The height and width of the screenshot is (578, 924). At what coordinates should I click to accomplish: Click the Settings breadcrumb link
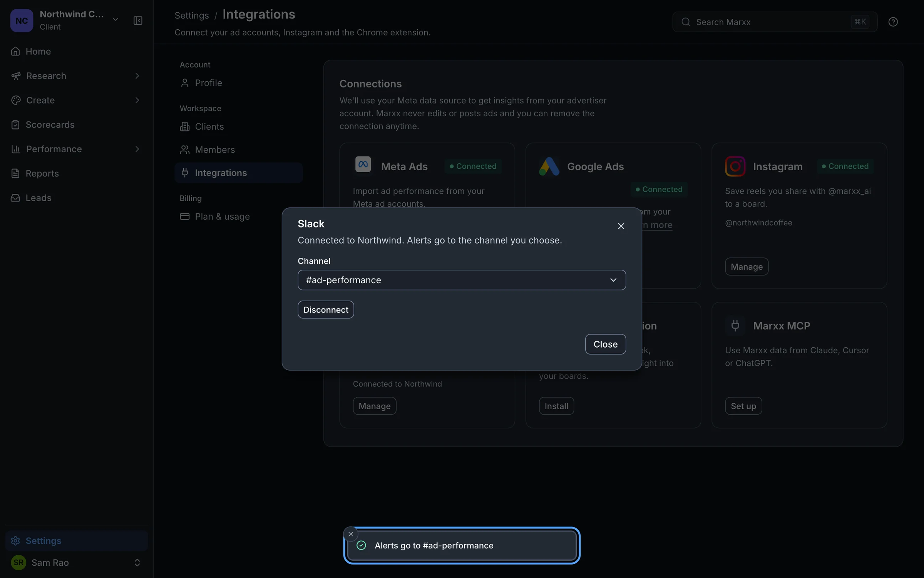[191, 15]
